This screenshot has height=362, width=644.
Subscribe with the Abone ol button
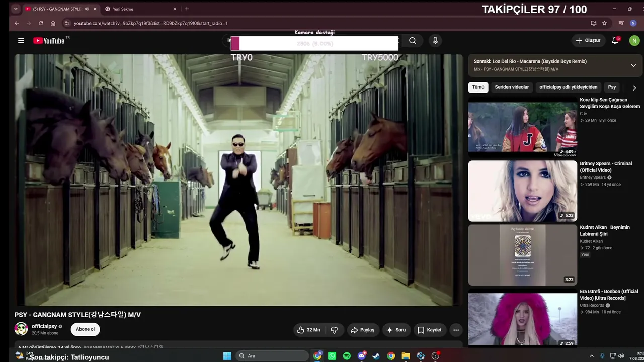(85, 329)
